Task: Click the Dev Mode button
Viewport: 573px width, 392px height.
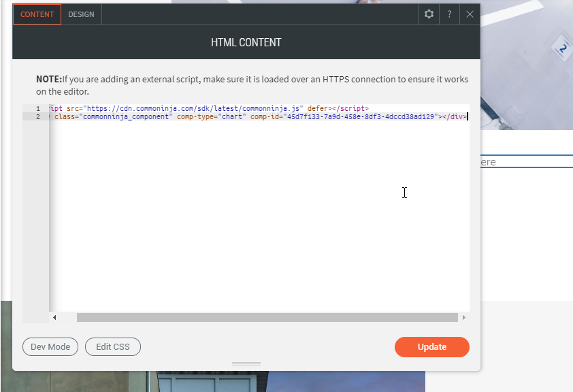Action: 50,346
